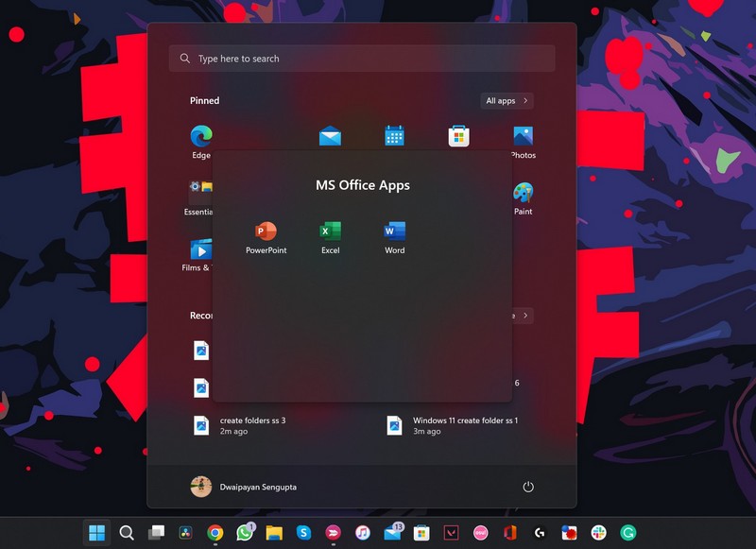Launch the pinned Mail app
This screenshot has height=549, width=756.
coord(330,136)
